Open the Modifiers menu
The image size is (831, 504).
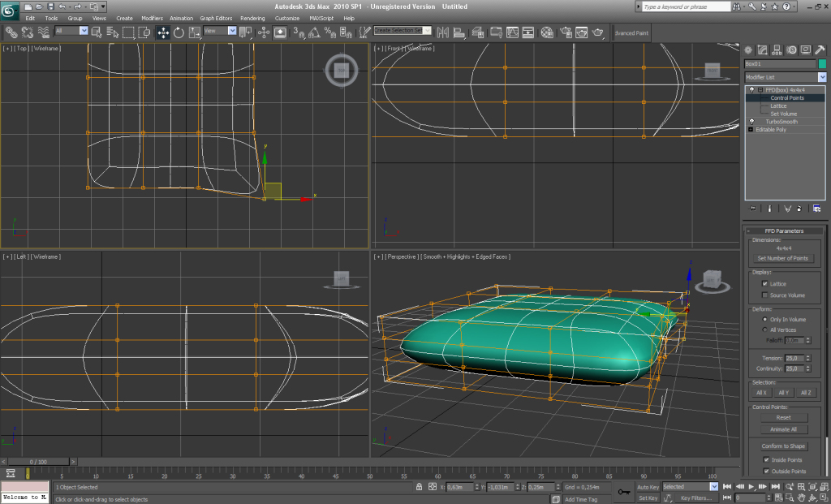(x=152, y=18)
